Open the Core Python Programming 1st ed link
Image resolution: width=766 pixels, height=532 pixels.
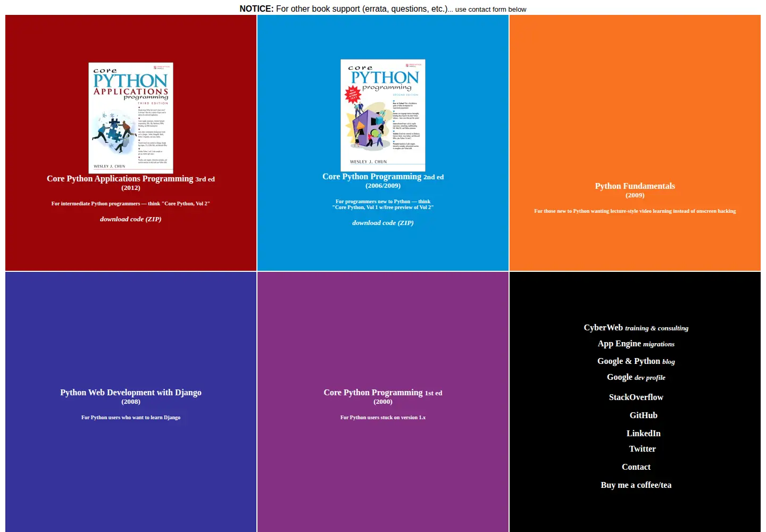(383, 393)
